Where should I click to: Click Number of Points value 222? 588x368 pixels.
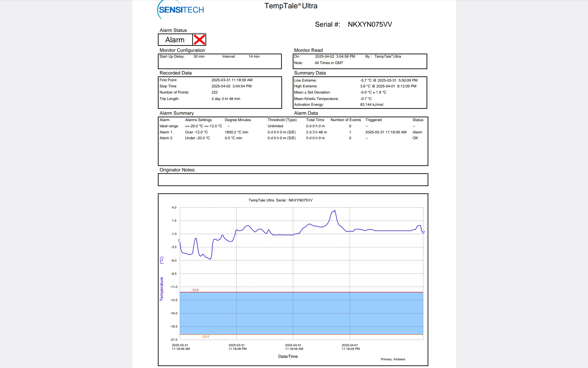(214, 92)
